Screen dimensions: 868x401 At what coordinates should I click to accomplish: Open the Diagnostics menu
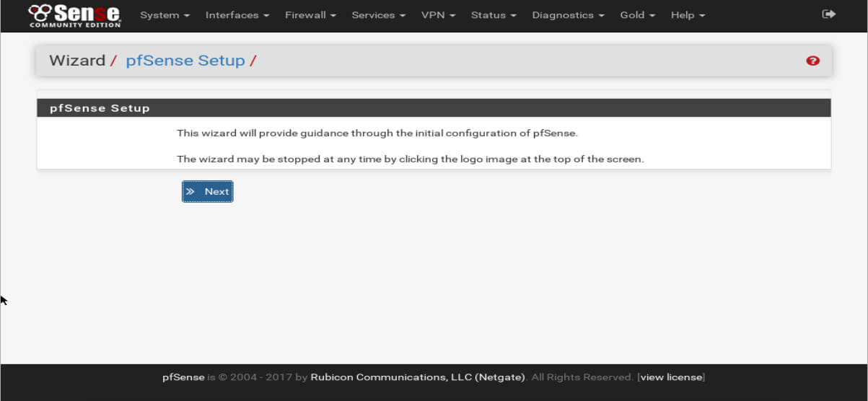tap(568, 15)
